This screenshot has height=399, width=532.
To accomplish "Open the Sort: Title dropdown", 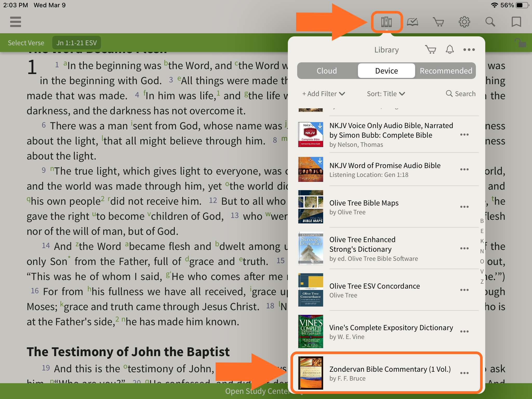I will tap(386, 94).
